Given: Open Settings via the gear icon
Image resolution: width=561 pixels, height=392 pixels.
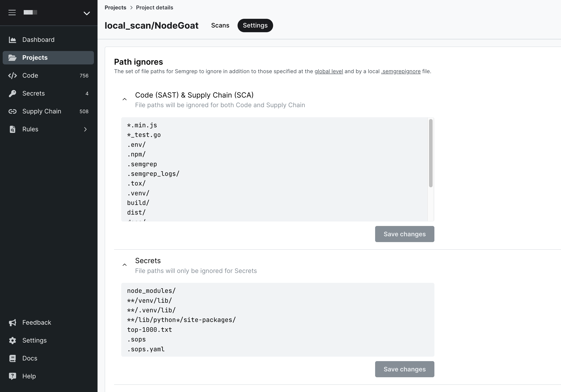Looking at the screenshot, I should click(12, 340).
